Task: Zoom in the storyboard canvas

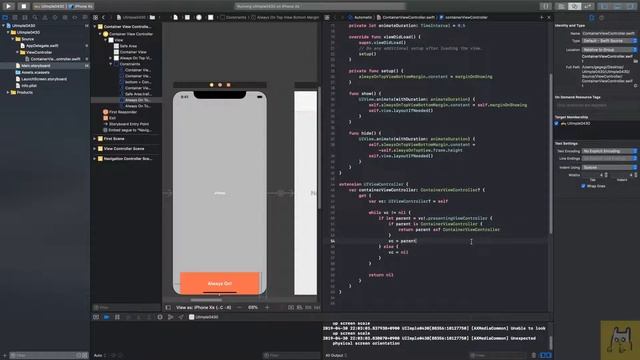Action: [267, 307]
